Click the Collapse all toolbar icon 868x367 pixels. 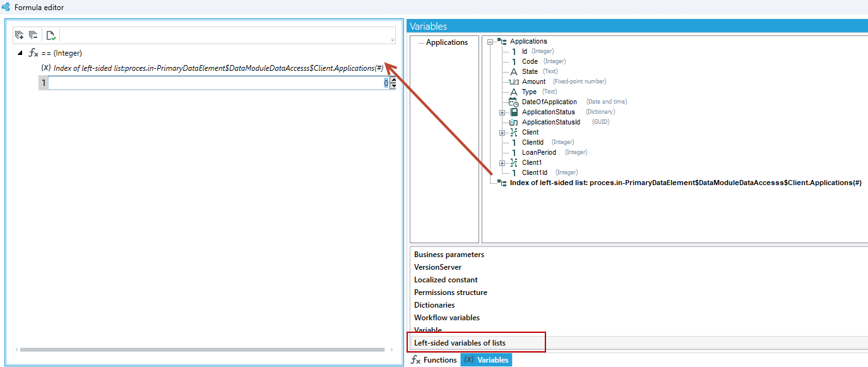pos(33,35)
